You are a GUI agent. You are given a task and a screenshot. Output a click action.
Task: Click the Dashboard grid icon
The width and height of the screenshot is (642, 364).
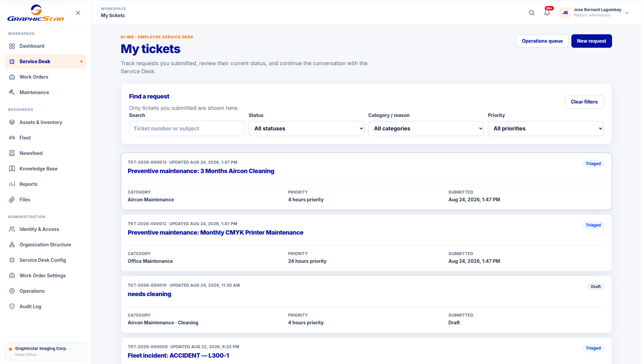coord(12,46)
